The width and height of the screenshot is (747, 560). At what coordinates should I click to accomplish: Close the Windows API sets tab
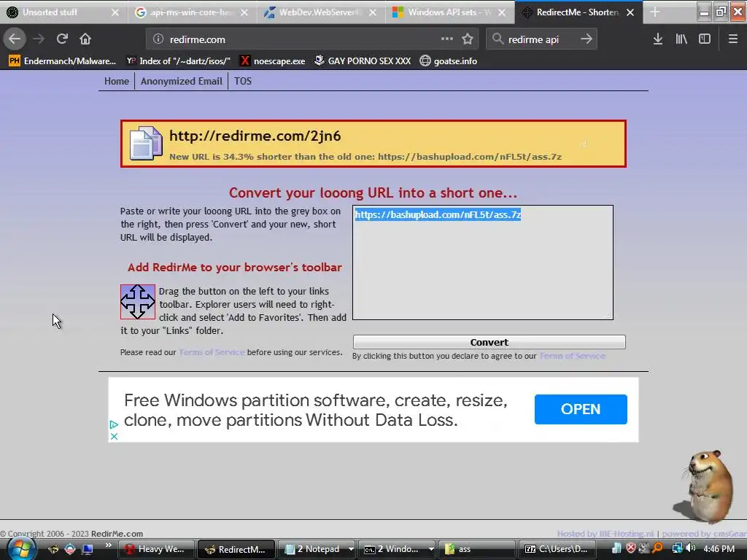pyautogui.click(x=502, y=12)
